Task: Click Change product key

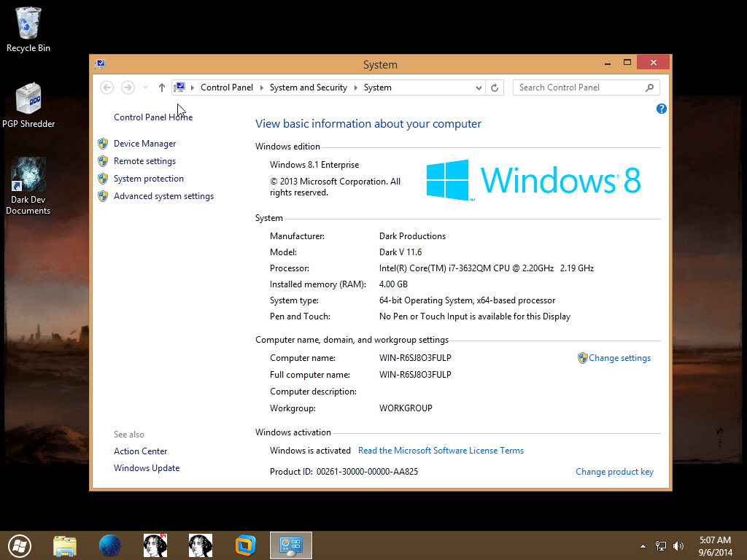Action: (x=614, y=472)
